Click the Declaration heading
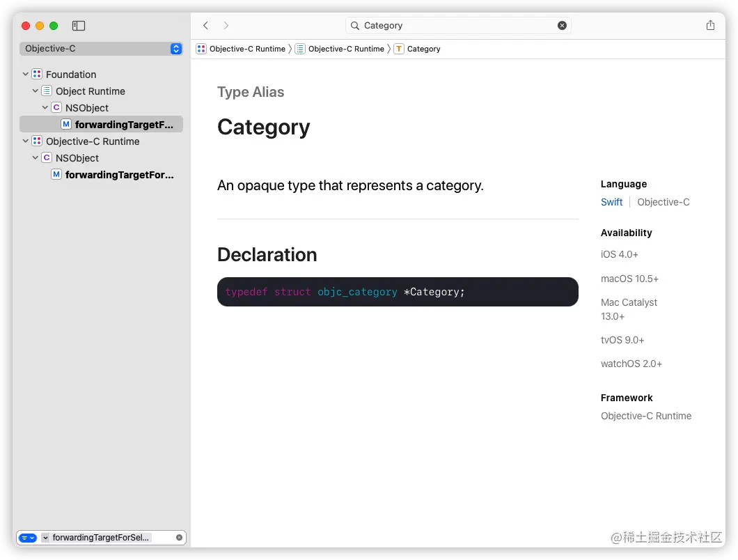This screenshot has height=560, width=738. tap(267, 255)
